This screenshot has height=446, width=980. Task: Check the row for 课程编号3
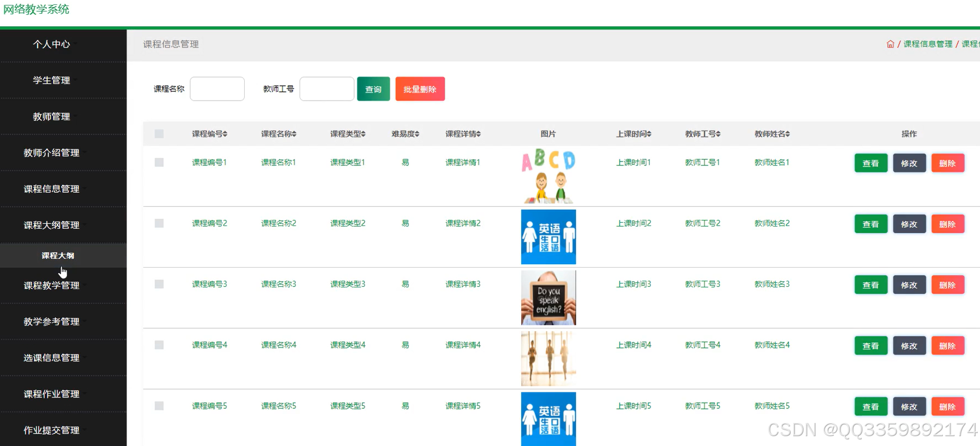point(159,284)
